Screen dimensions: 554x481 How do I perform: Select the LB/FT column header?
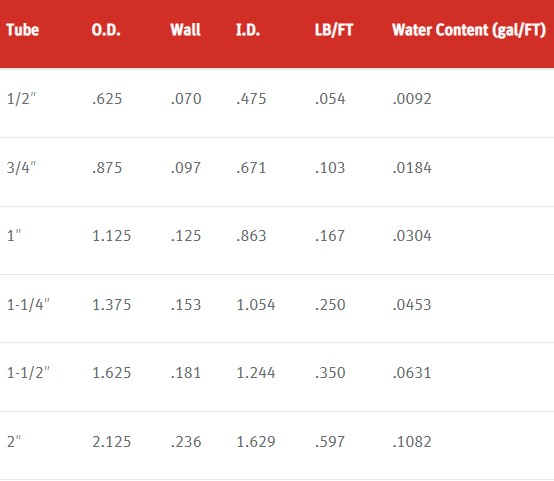coord(334,30)
